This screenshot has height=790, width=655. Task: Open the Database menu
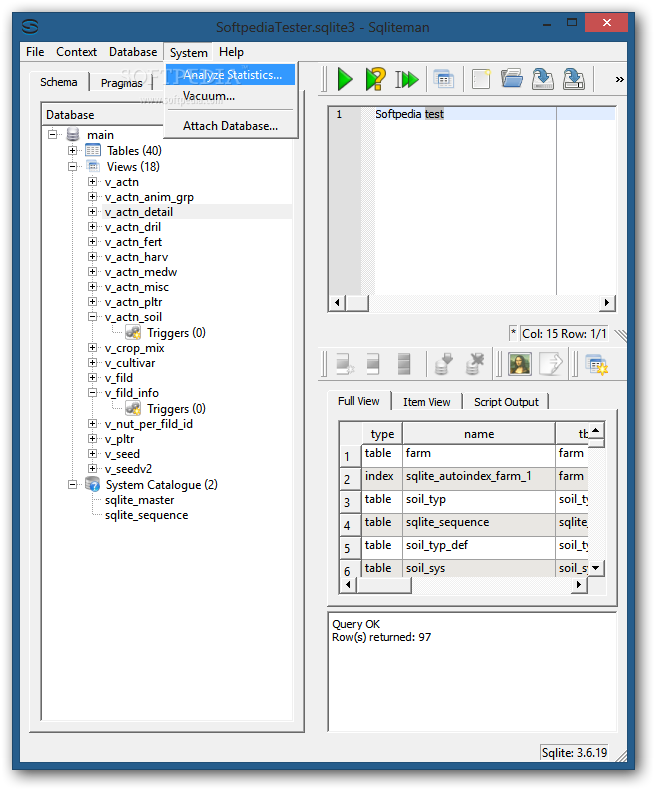133,52
